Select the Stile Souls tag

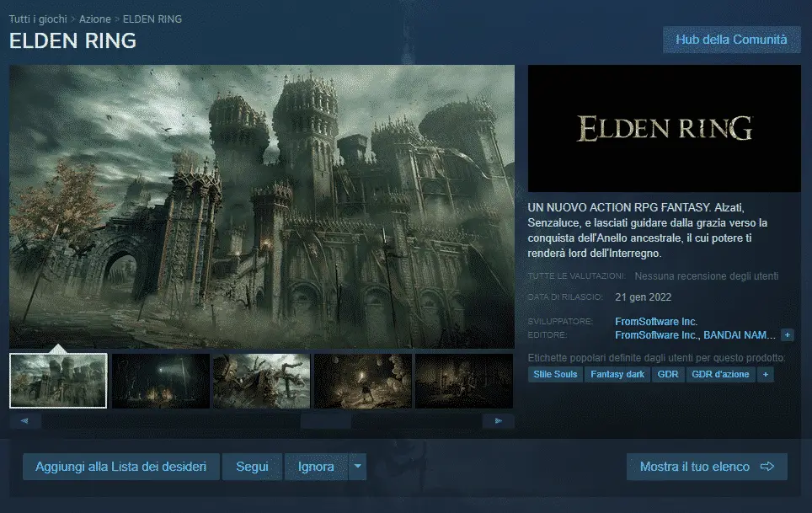tap(555, 374)
